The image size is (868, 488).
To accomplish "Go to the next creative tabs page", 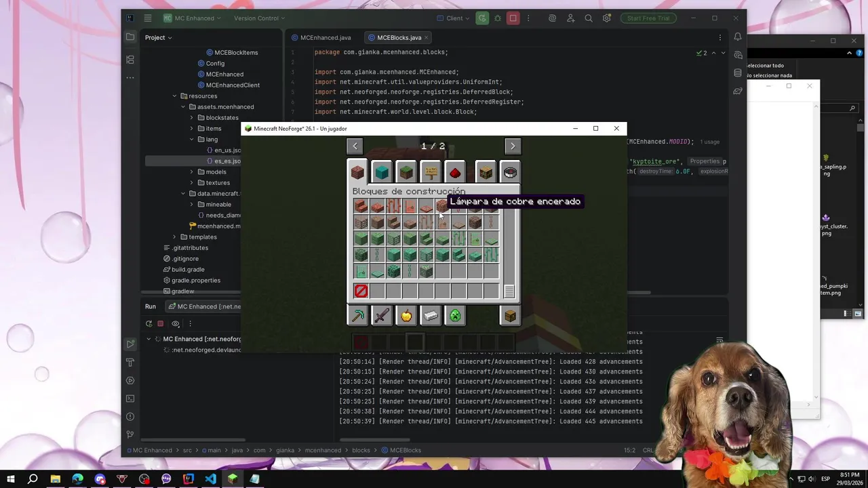I will 513,146.
